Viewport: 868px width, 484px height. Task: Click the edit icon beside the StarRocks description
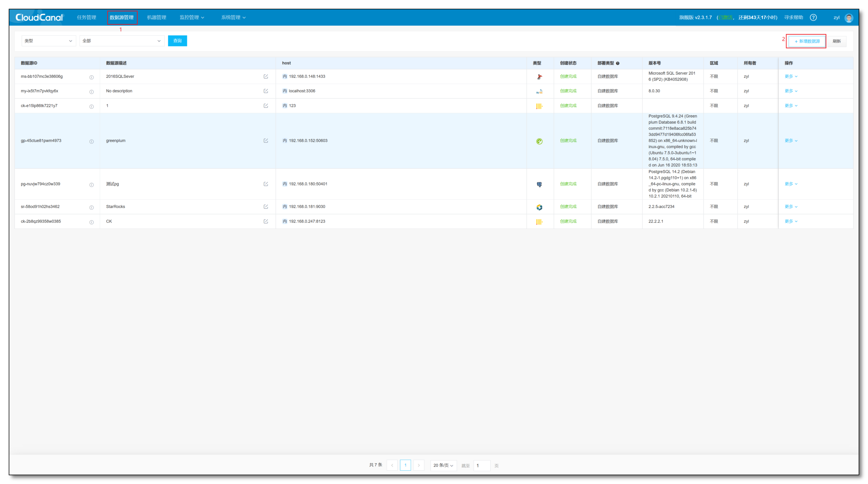(x=266, y=207)
